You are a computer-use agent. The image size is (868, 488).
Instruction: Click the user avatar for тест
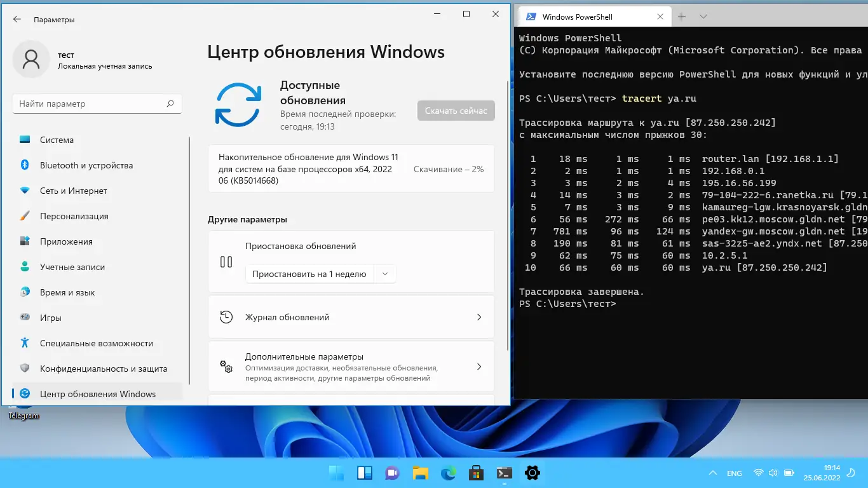[x=31, y=59]
